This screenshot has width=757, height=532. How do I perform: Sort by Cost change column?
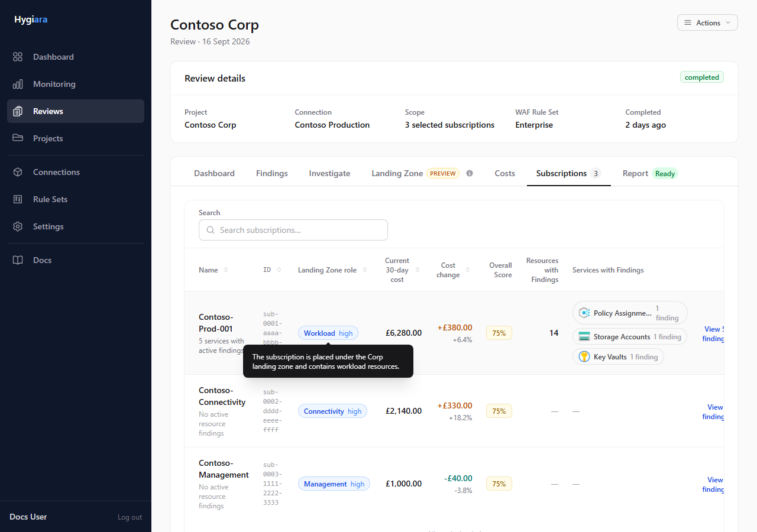455,270
